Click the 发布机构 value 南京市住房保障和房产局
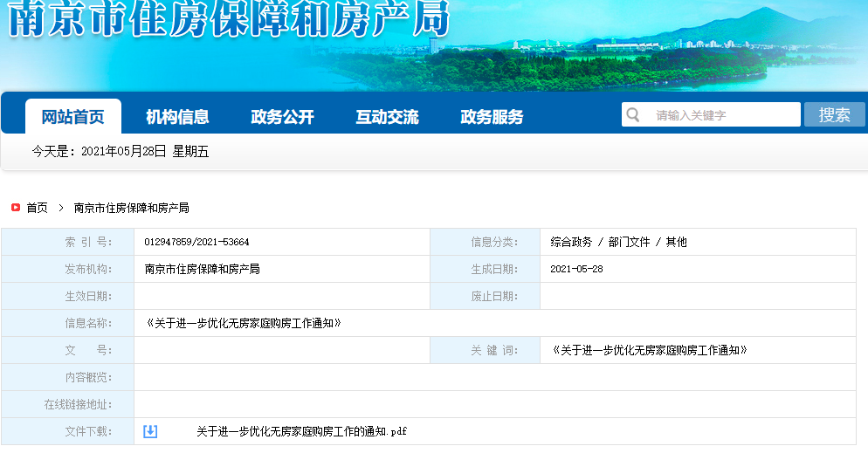This screenshot has width=868, height=460. tap(202, 269)
